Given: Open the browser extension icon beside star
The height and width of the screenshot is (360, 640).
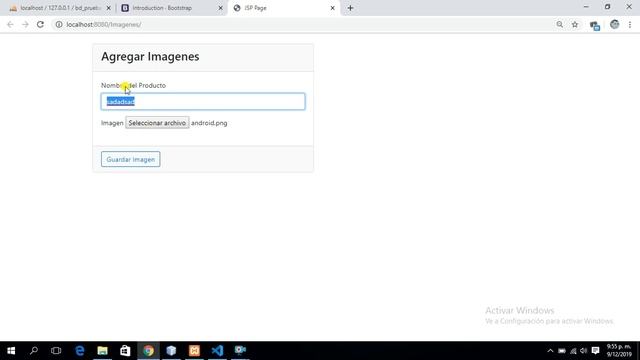Looking at the screenshot, I should tap(595, 25).
